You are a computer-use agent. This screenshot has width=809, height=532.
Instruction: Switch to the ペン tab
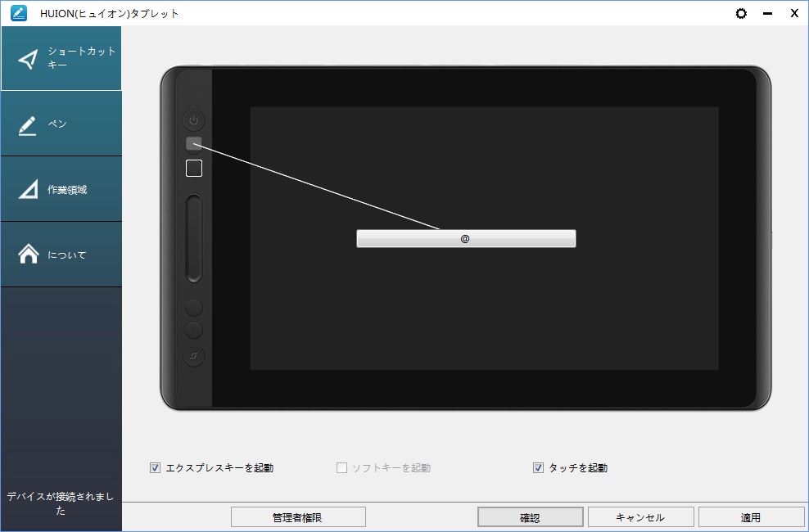[x=61, y=124]
